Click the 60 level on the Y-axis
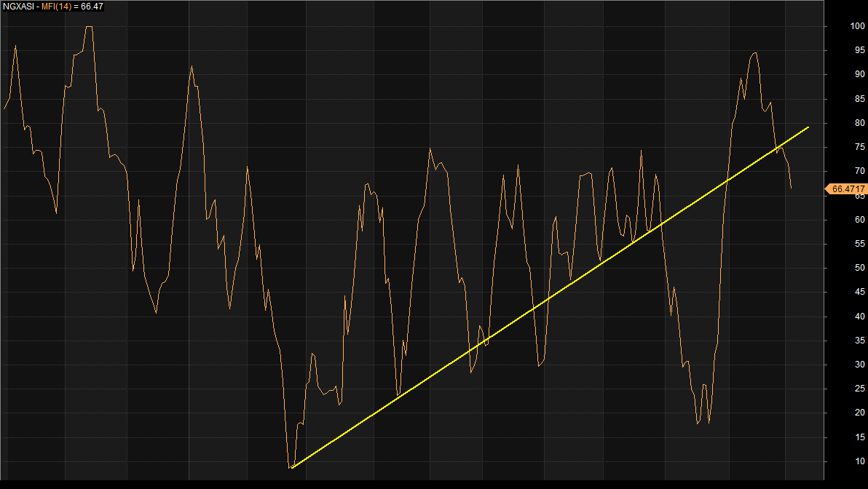868x489 pixels. 860,220
